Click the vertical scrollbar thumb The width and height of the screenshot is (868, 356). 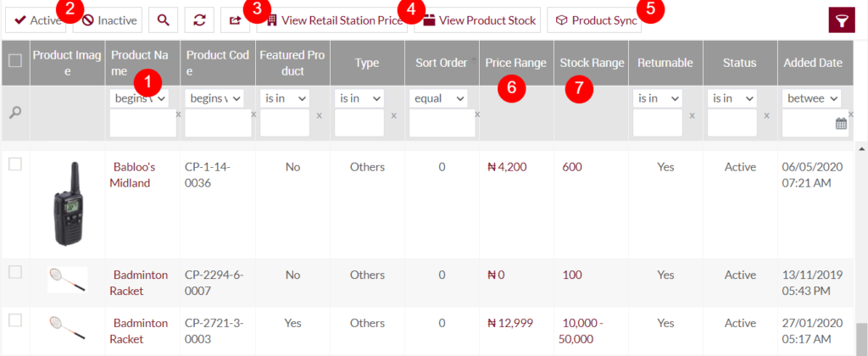861,335
